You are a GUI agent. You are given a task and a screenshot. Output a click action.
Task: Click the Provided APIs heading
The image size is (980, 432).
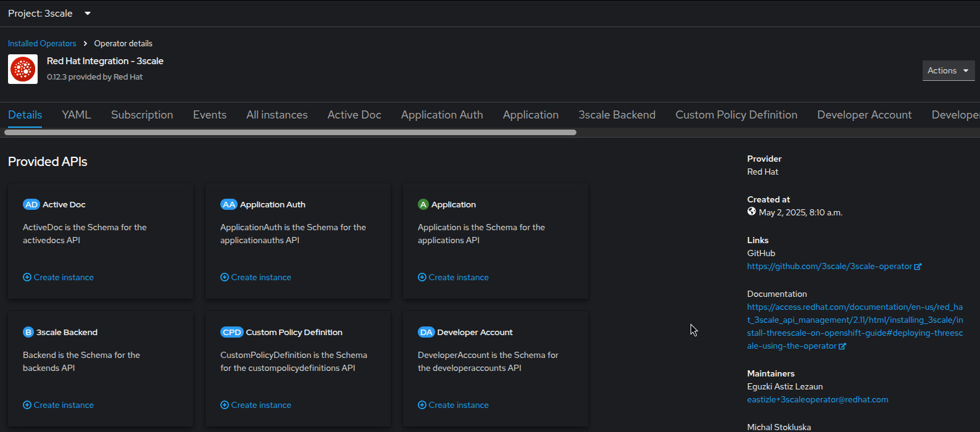(48, 162)
